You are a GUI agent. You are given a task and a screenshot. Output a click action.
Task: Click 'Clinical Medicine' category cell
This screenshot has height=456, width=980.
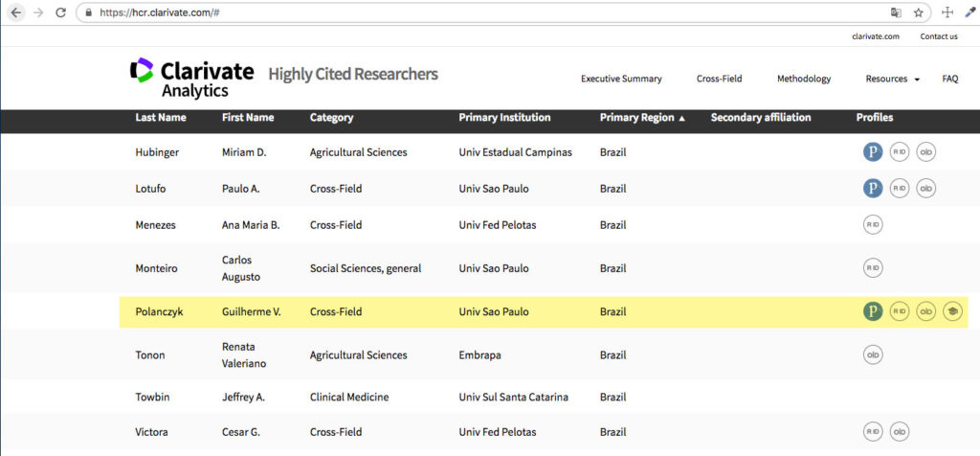pos(349,397)
